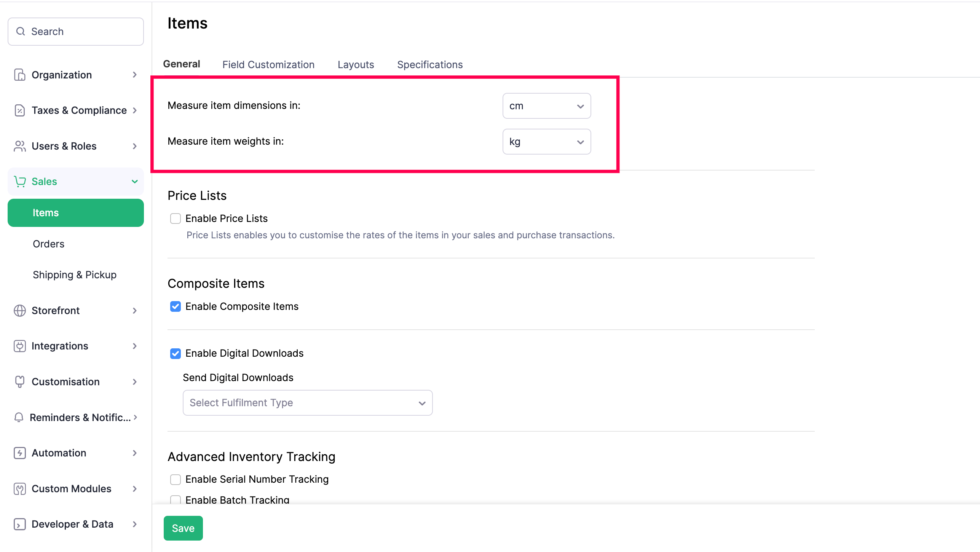The height and width of the screenshot is (552, 980).
Task: Open the item dimensions unit dropdown
Action: tap(546, 106)
